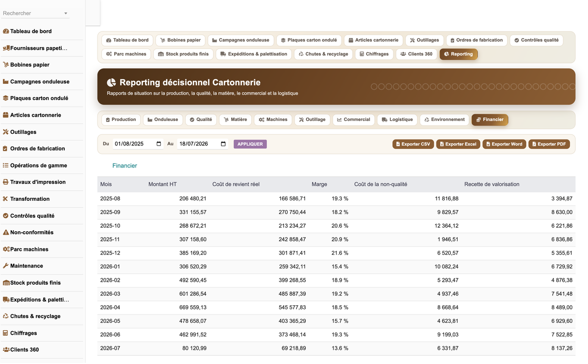Viewport: 588px width, 364px height.
Task: Click the Ordres de fabrication sidebar icon
Action: 6,148
